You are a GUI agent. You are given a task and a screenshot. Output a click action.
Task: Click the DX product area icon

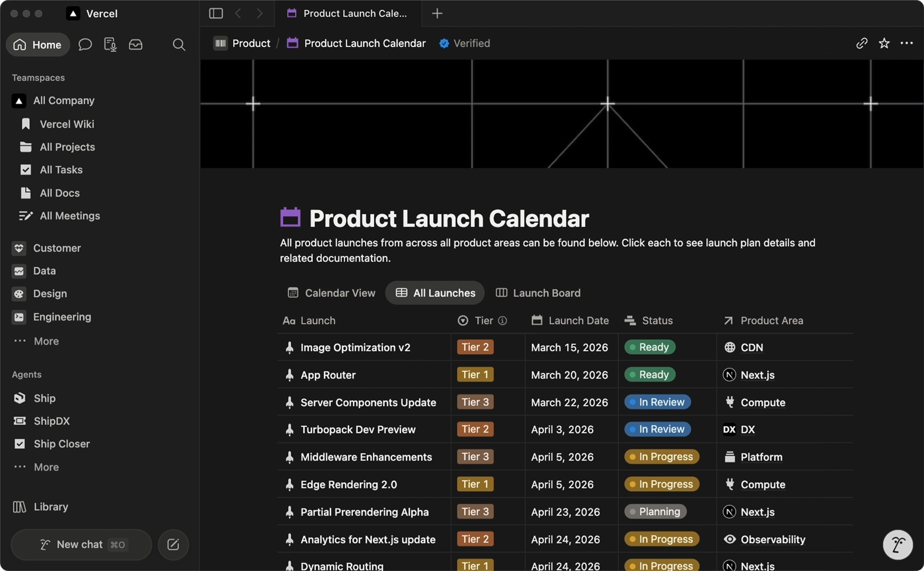729,429
